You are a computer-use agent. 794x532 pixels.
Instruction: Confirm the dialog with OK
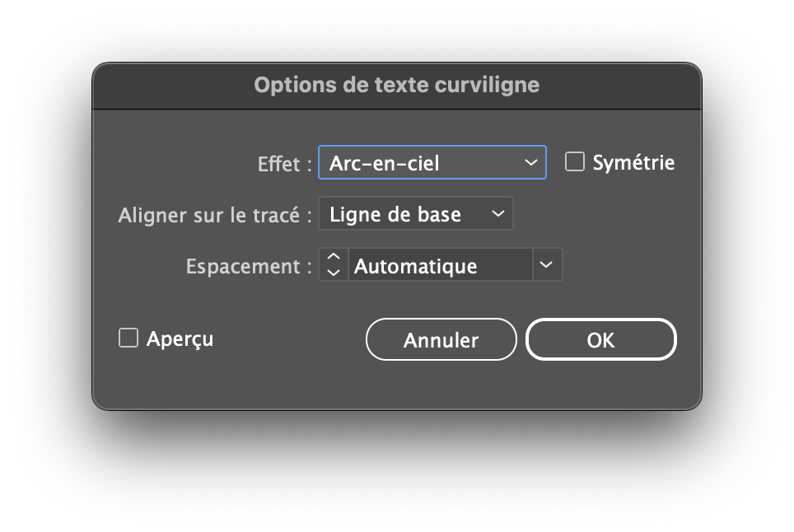coord(600,340)
